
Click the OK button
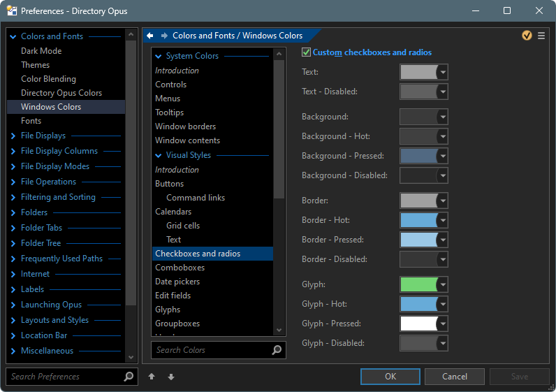pos(390,377)
